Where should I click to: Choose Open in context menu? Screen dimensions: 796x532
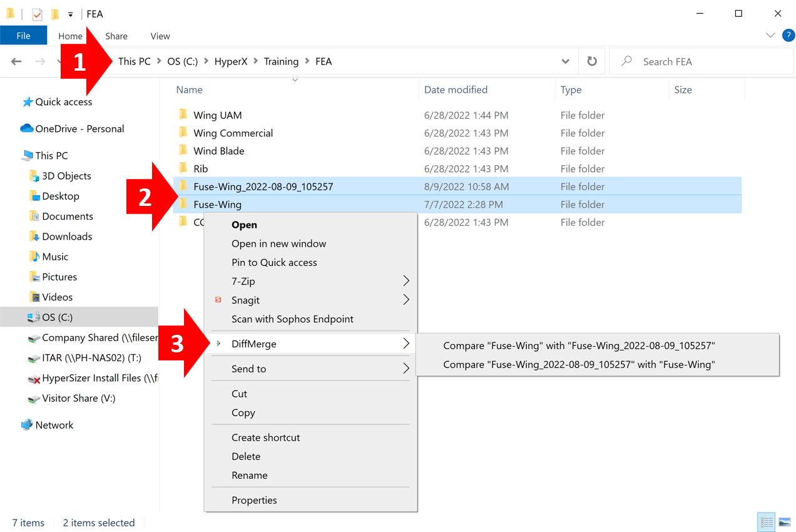tap(310, 225)
